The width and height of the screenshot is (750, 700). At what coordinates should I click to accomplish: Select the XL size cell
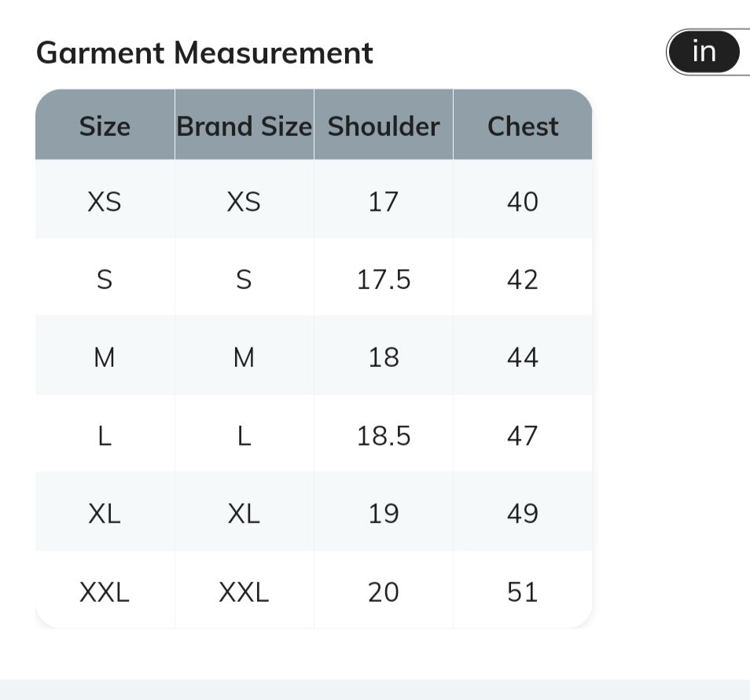coord(105,511)
